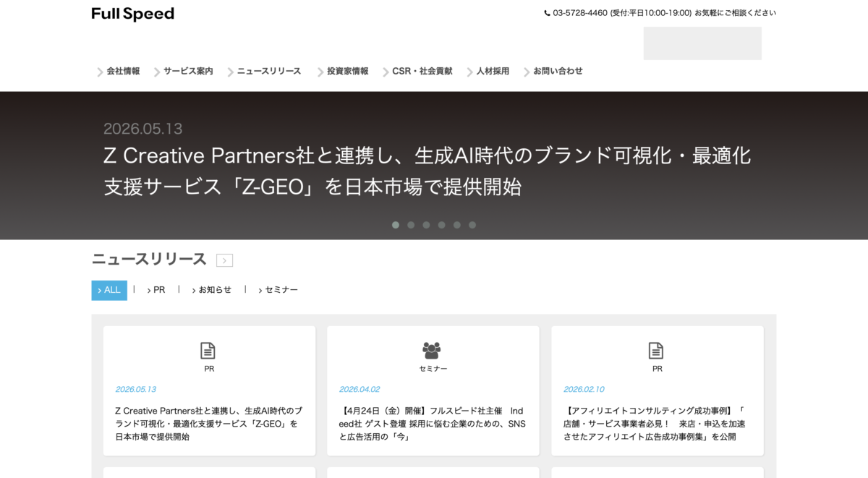Open the Z-GEO headline in the hero banner
This screenshot has width=868, height=478.
click(427, 171)
